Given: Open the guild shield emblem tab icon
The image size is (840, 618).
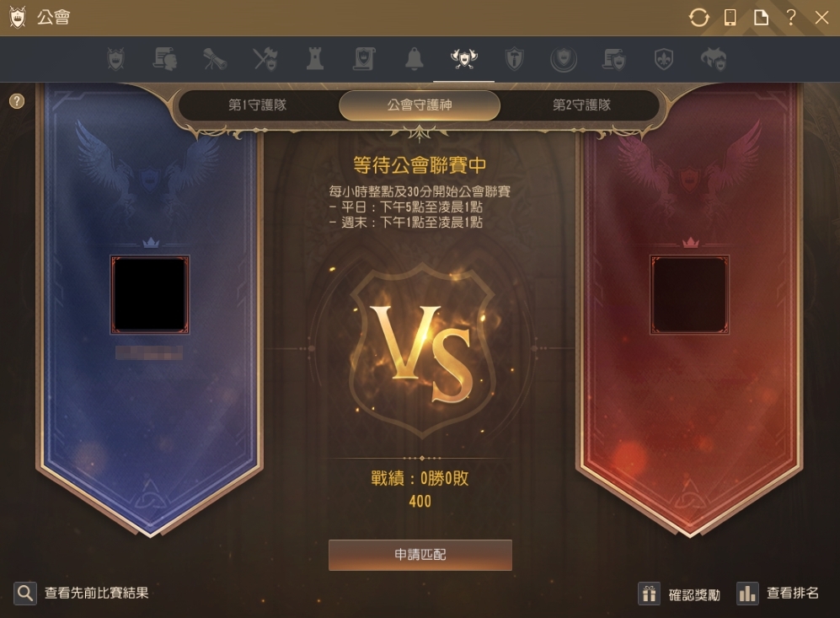Looking at the screenshot, I should coord(115,59).
